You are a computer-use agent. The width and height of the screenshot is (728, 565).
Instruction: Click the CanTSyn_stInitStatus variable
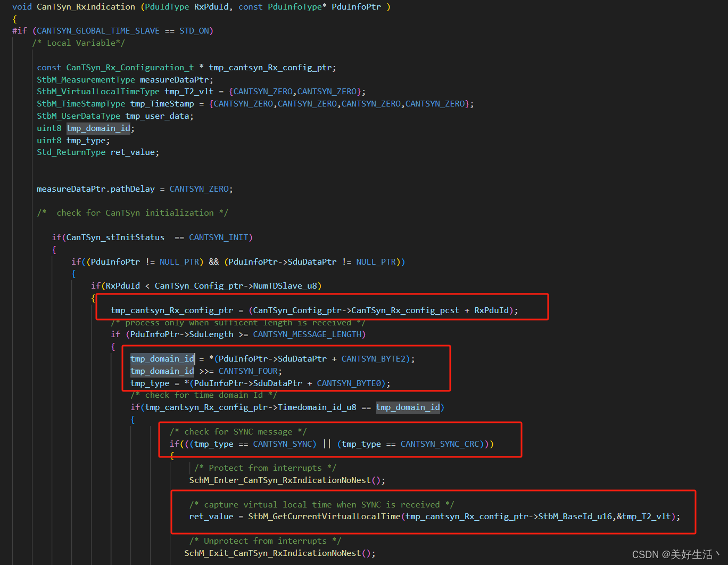[x=115, y=237]
